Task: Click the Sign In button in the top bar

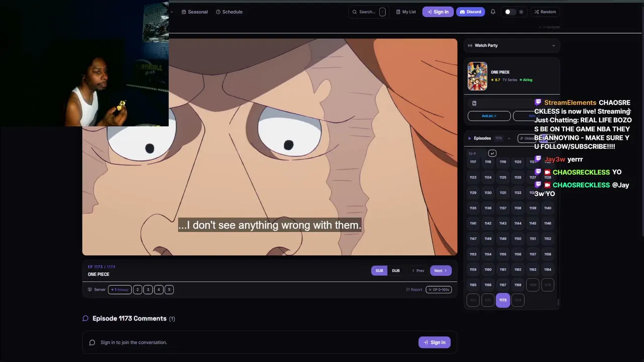Action: point(438,12)
